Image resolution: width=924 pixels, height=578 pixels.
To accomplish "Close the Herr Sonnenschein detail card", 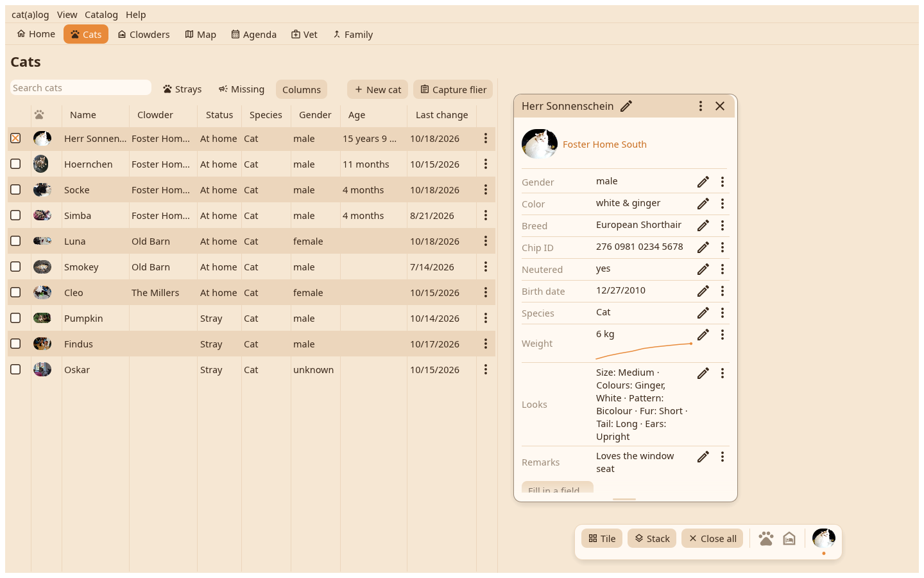I will [720, 106].
